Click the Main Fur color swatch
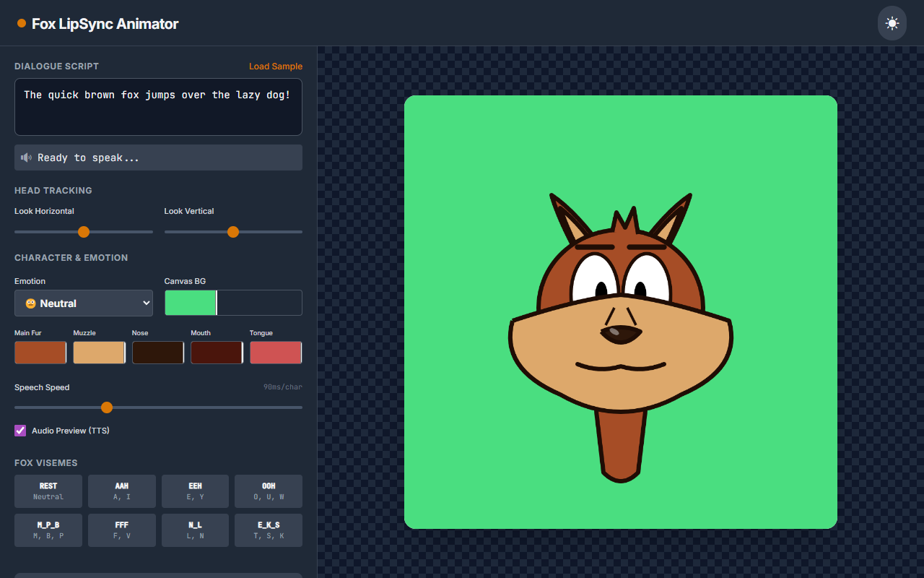Screen dimensions: 924x578 [x=40, y=353]
